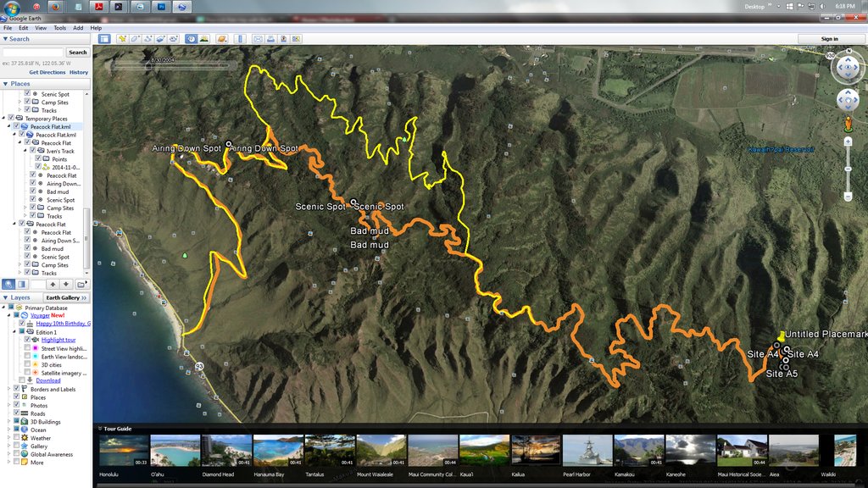
Task: Open the Edit menu
Action: [23, 28]
